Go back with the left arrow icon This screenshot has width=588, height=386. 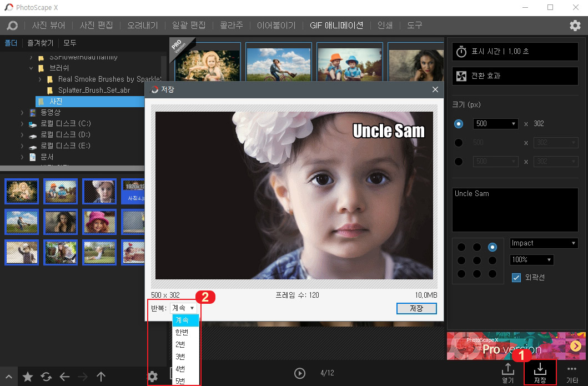pos(64,376)
